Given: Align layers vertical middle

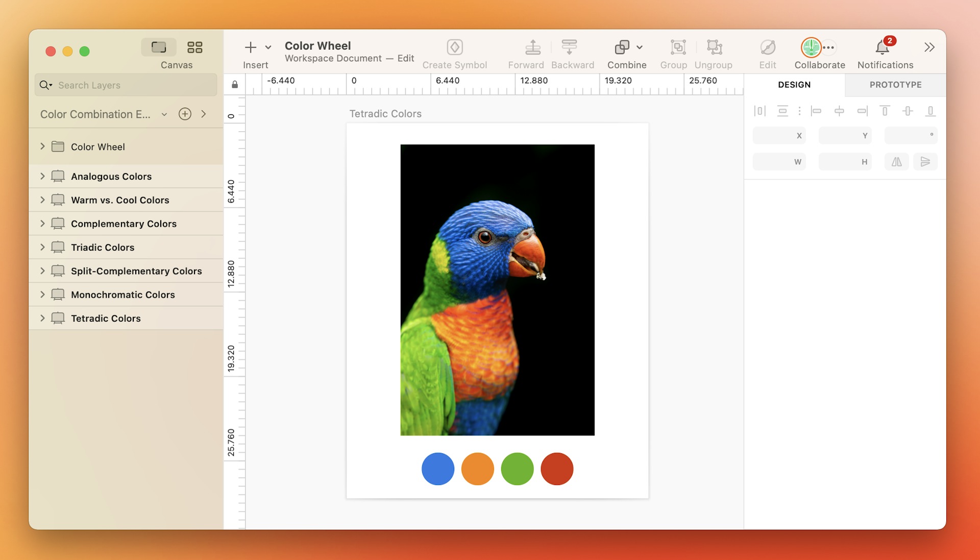Looking at the screenshot, I should [x=908, y=111].
